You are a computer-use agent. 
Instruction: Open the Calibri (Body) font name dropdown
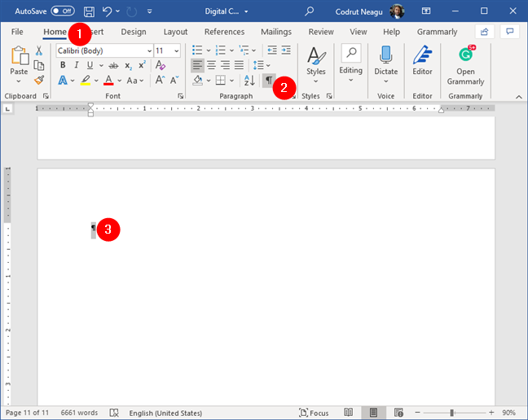coord(105,50)
